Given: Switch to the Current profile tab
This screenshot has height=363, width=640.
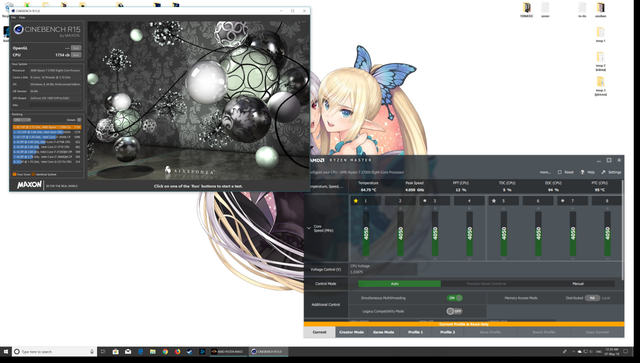Looking at the screenshot, I should click(320, 332).
